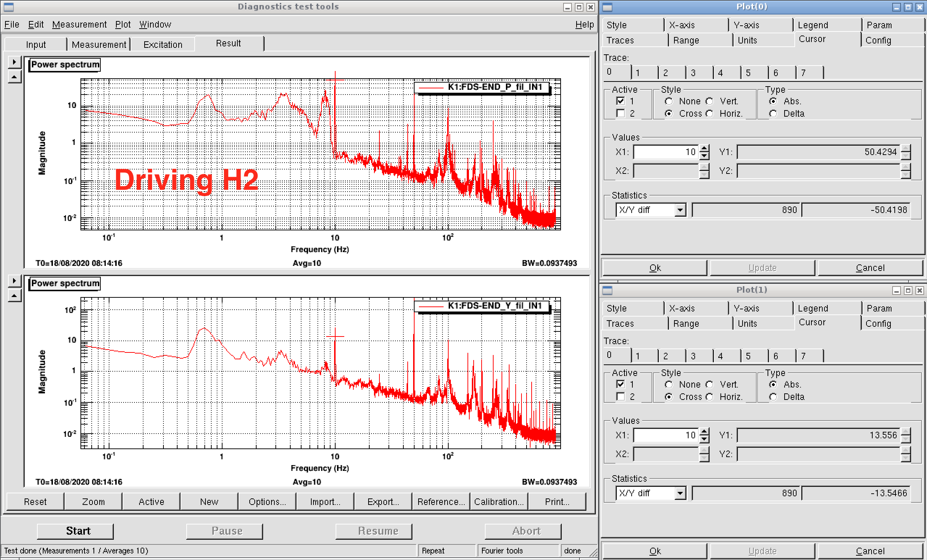Click the Reference... button

441,502
